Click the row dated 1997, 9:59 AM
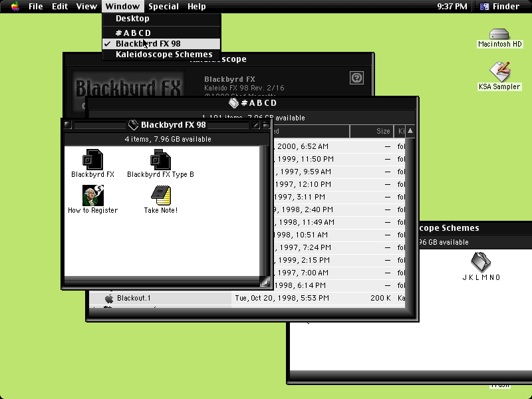This screenshot has height=399, width=532. [338, 172]
